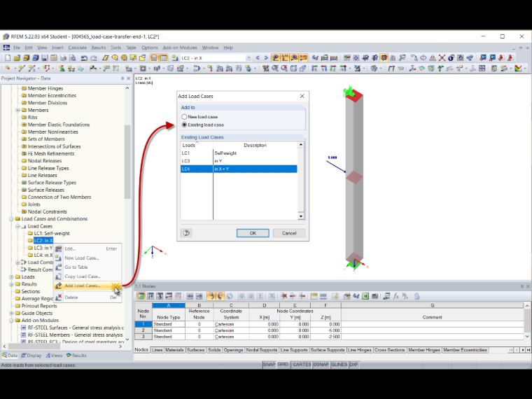Select LC3 'in Y' row in dialog list
The height and width of the screenshot is (399, 532).
(239, 161)
